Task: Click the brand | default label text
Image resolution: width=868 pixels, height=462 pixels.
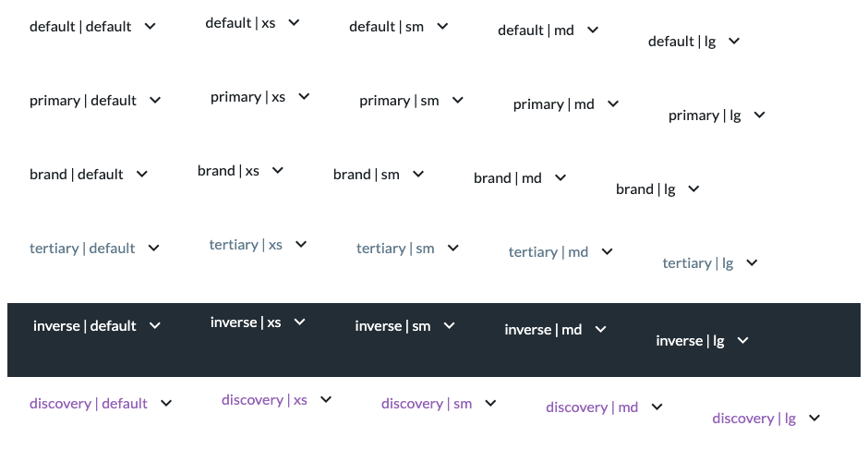Action: [76, 175]
